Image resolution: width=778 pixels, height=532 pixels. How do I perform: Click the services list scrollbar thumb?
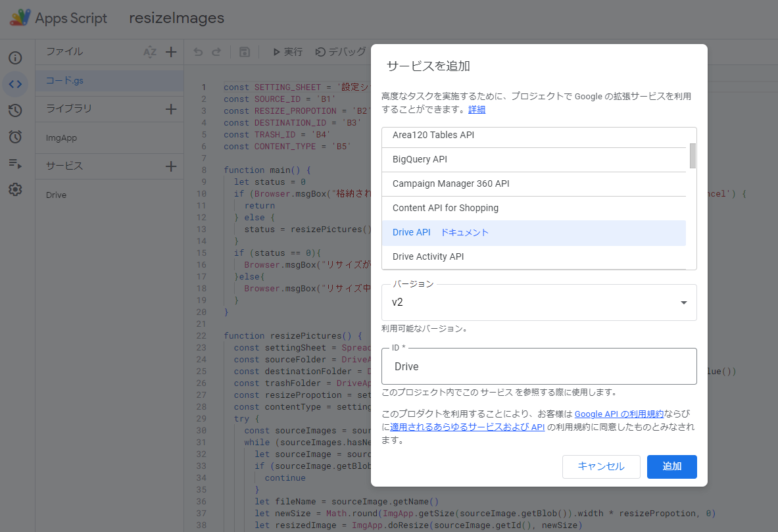pyautogui.click(x=693, y=156)
